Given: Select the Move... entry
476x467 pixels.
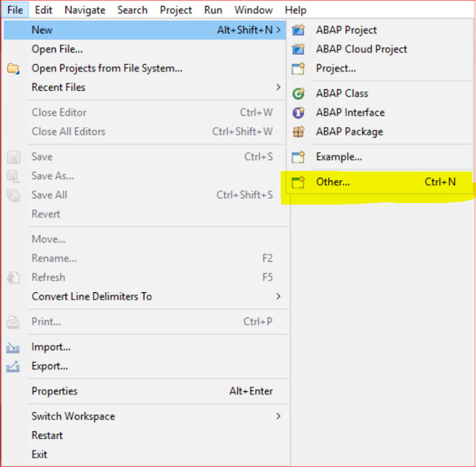Looking at the screenshot, I should (x=144, y=239).
